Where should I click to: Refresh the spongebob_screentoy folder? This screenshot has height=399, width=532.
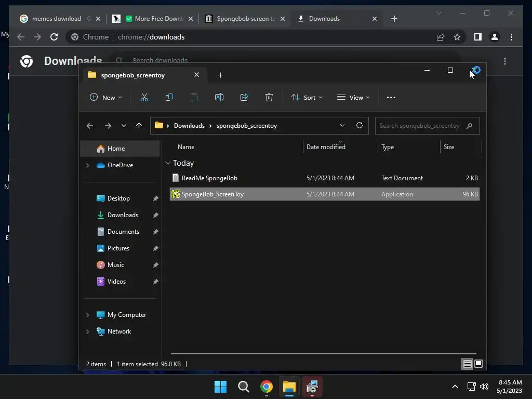coord(360,125)
